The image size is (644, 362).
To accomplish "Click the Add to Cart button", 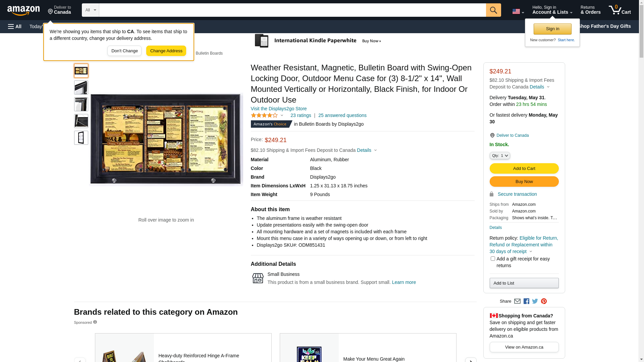I will (x=524, y=169).
